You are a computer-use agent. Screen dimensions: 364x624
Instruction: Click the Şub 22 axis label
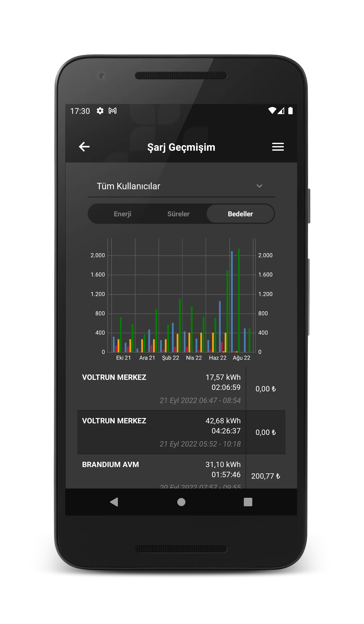coord(171,359)
